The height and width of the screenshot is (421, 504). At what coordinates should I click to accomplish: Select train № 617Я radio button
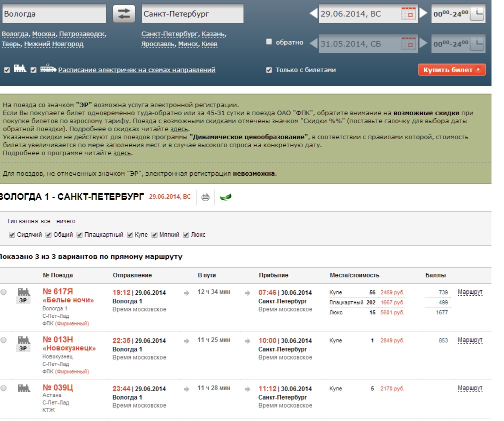click(x=4, y=292)
